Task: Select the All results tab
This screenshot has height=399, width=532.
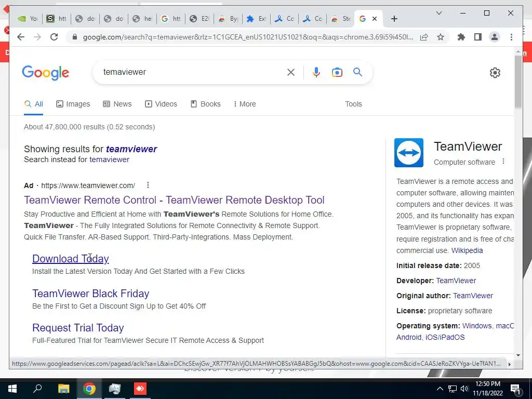Action: point(33,104)
